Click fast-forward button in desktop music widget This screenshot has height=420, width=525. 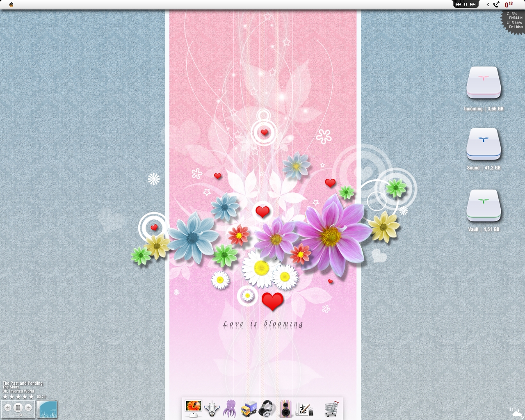pos(28,407)
